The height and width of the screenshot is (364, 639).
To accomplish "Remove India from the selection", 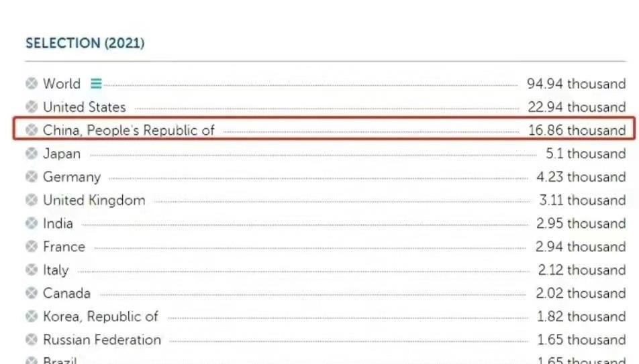I will pyautogui.click(x=32, y=223).
